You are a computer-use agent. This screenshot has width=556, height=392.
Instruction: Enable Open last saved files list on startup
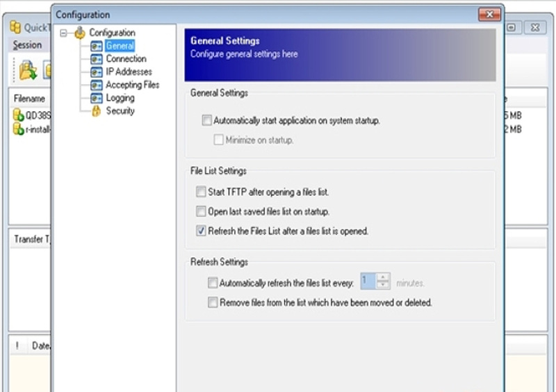[201, 211]
